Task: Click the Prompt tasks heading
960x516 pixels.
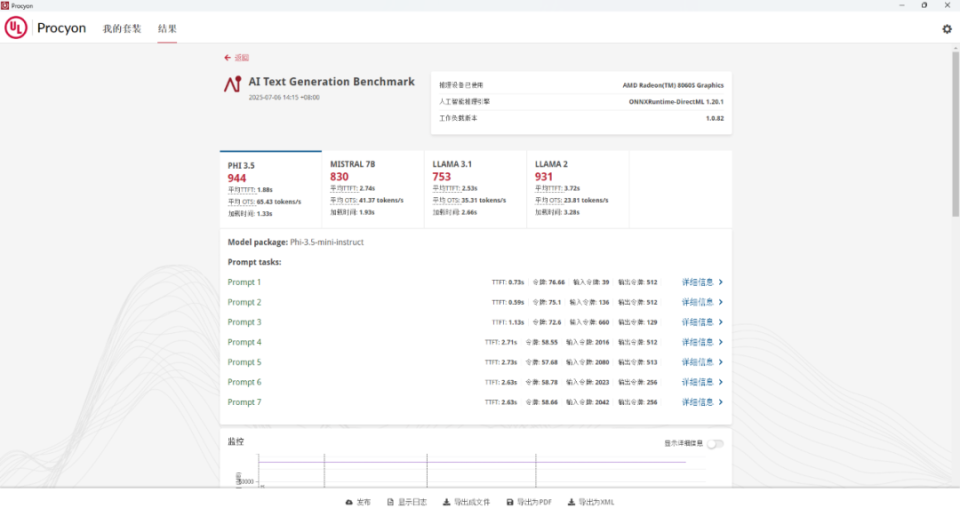Action: [x=255, y=262]
